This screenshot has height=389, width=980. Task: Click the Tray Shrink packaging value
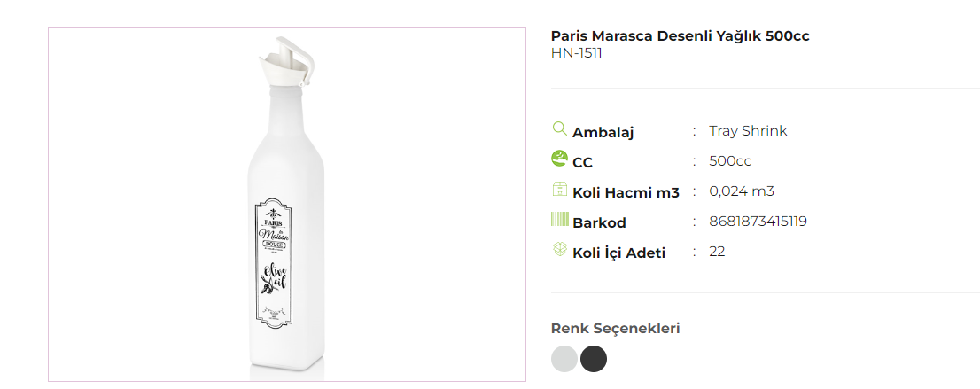(x=748, y=131)
